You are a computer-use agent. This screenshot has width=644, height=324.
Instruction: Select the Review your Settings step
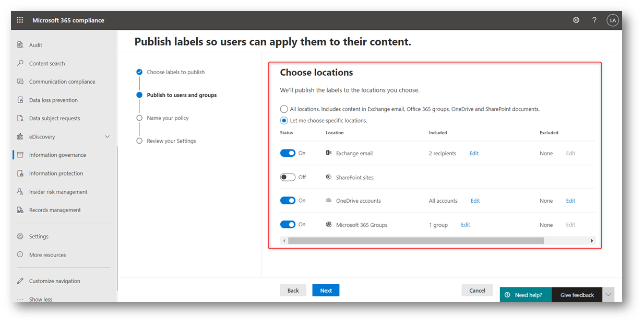[171, 141]
